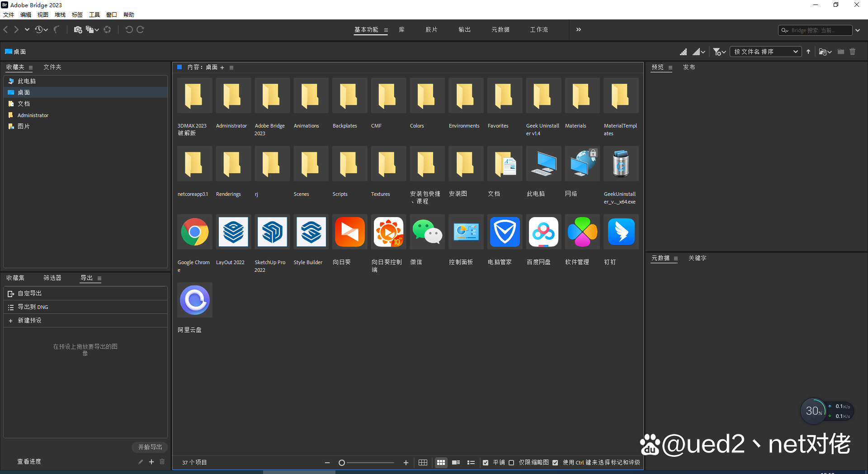Select the 百度网盘 icon
This screenshot has width=868, height=474.
[543, 232]
